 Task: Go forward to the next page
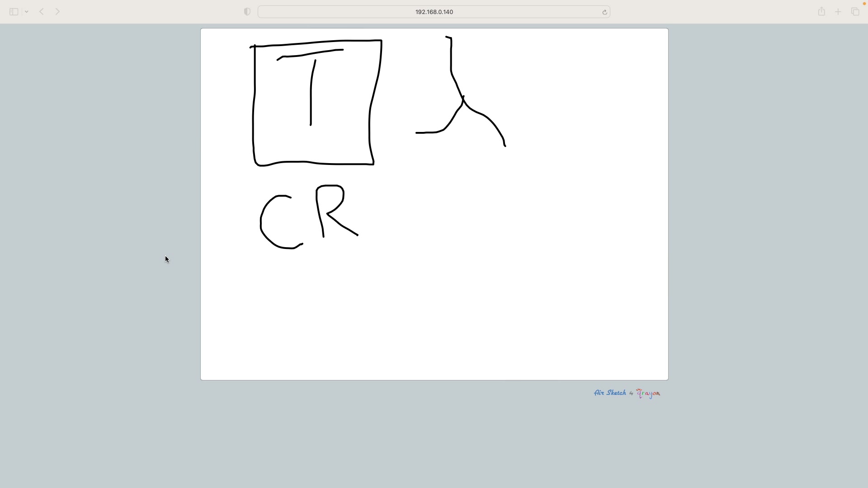[x=57, y=12]
